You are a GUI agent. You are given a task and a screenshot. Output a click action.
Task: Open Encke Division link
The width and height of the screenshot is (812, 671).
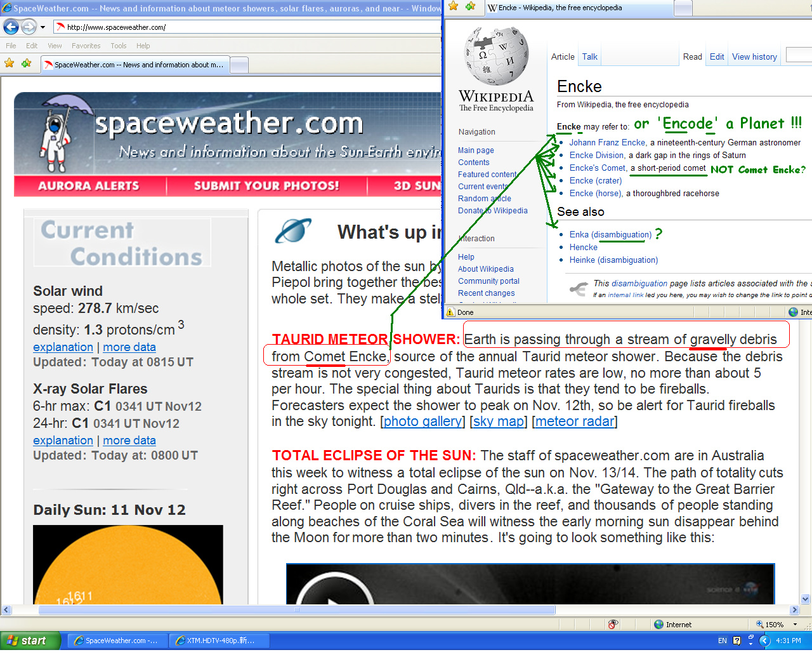tap(597, 156)
